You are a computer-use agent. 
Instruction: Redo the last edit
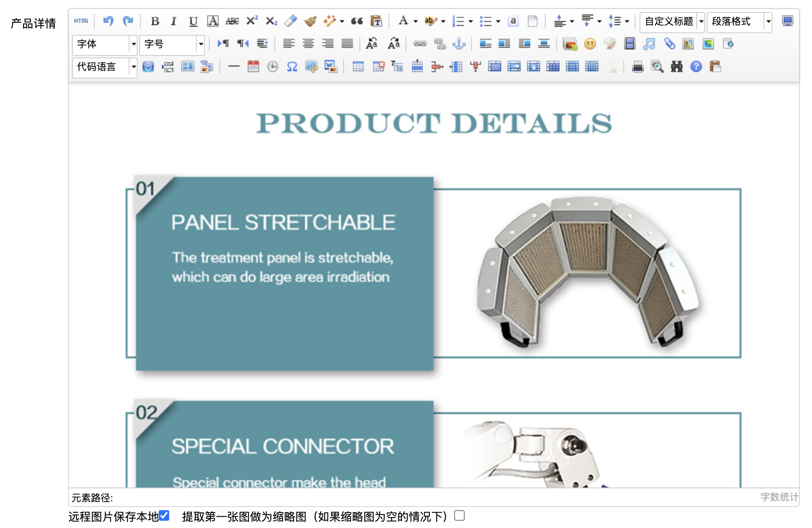[x=128, y=21]
